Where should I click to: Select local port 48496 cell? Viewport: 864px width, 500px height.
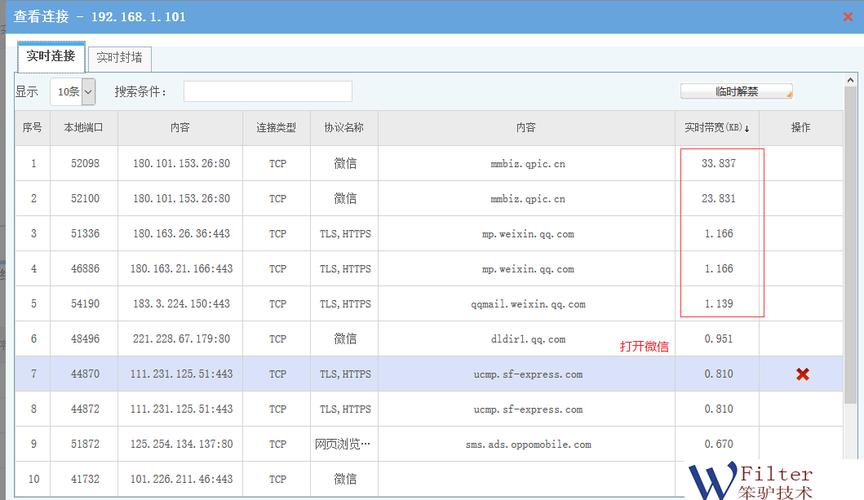click(x=85, y=339)
